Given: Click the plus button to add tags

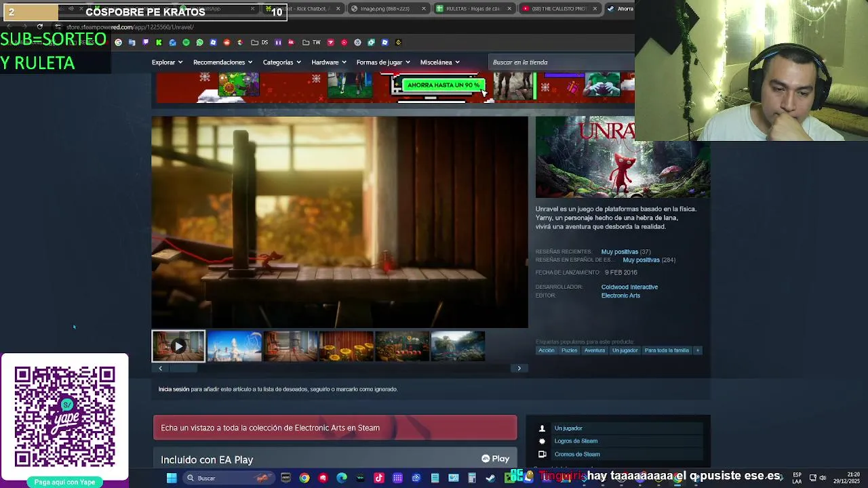Looking at the screenshot, I should tap(698, 350).
